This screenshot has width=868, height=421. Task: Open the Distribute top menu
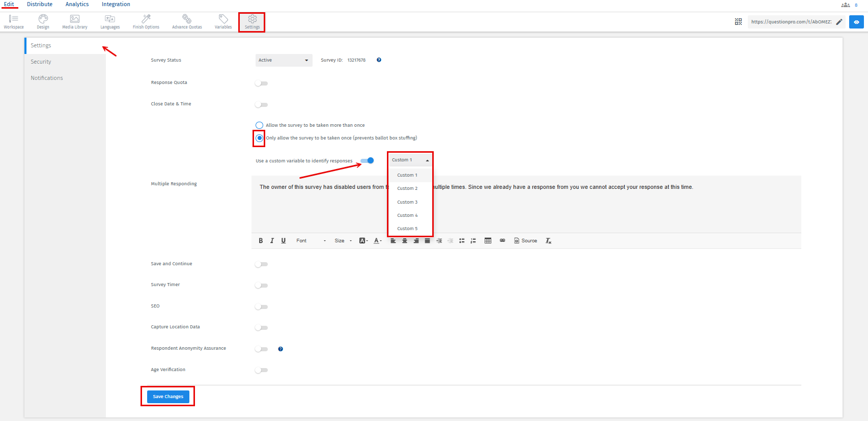pos(40,4)
